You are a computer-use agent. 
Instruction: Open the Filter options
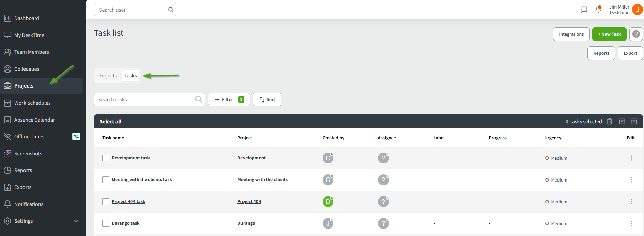coord(229,99)
